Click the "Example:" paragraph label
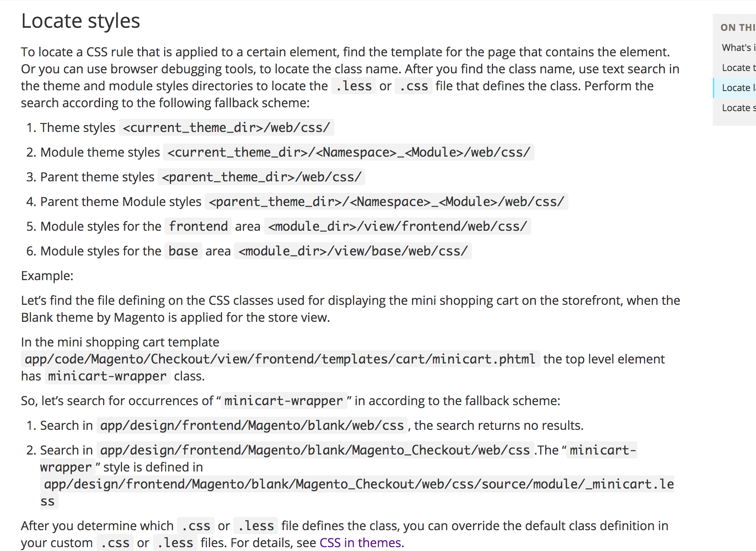The image size is (756, 551). pos(47,275)
